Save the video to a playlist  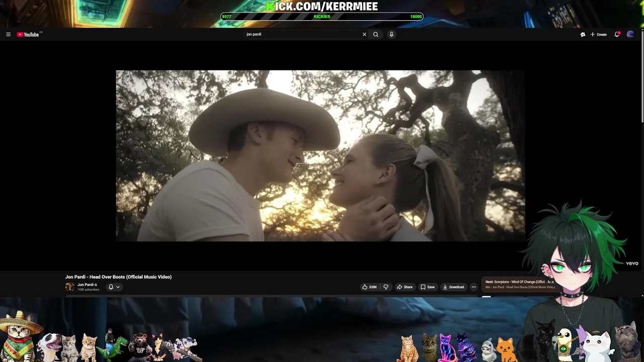click(428, 287)
